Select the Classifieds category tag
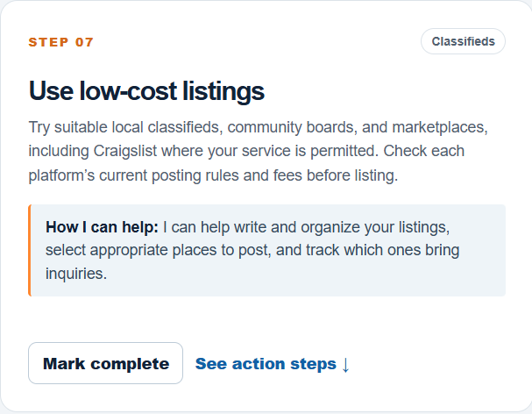The width and height of the screenshot is (532, 414). [463, 41]
